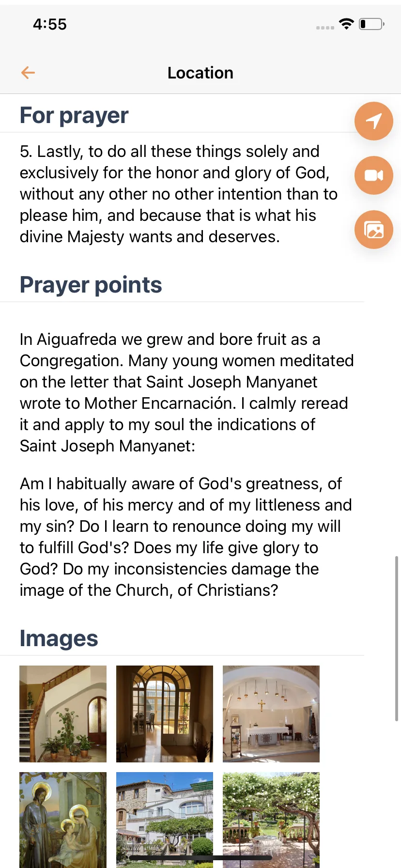Open the staircase with plants photo
Image resolution: width=401 pixels, height=868 pixels.
63,714
